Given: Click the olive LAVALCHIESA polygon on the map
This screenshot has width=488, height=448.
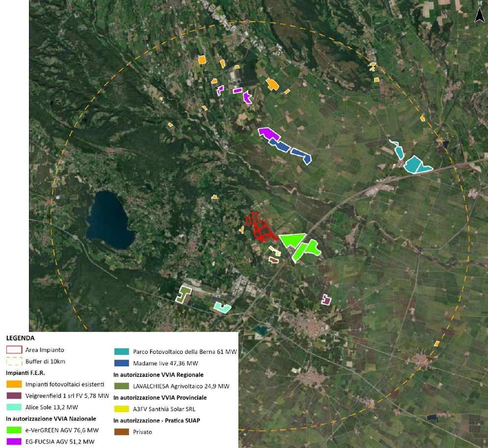Looking at the screenshot, I should tap(183, 294).
